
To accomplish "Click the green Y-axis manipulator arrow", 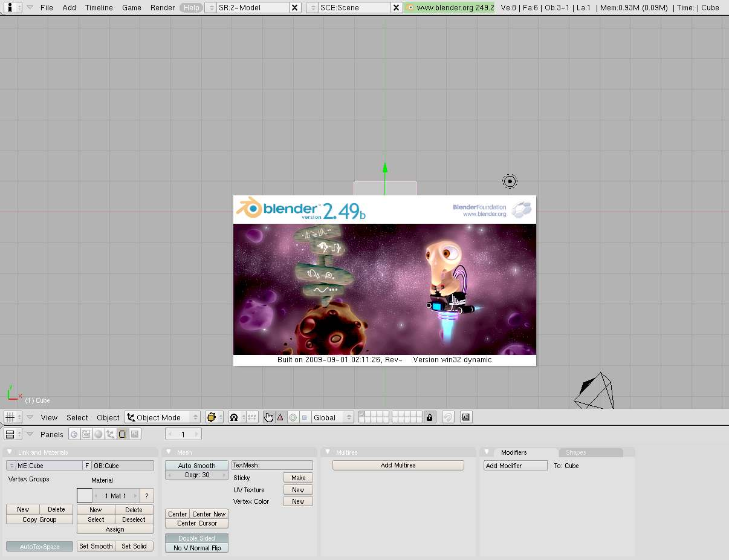I will pos(385,168).
